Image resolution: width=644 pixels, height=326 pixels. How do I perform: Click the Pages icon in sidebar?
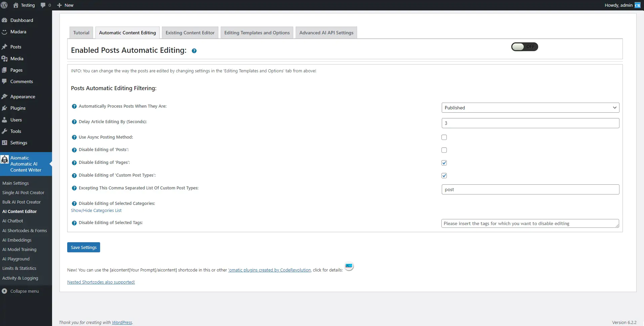4,70
